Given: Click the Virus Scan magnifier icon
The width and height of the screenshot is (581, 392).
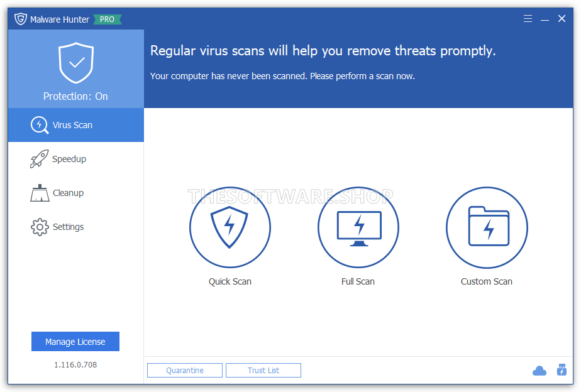Looking at the screenshot, I should pos(39,125).
